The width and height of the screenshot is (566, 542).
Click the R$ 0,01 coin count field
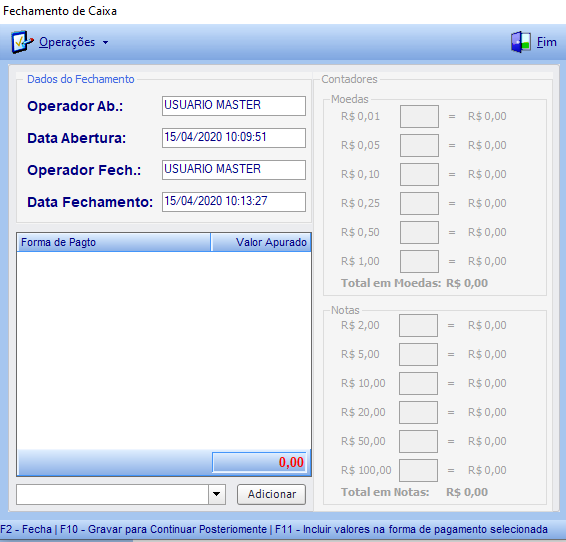coord(419,116)
